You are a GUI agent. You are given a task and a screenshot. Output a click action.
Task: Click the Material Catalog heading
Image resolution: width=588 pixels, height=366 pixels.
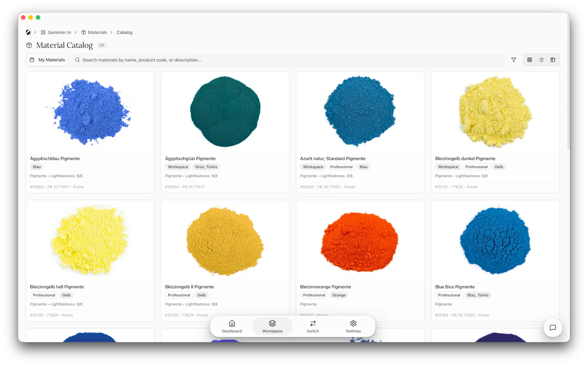click(65, 45)
